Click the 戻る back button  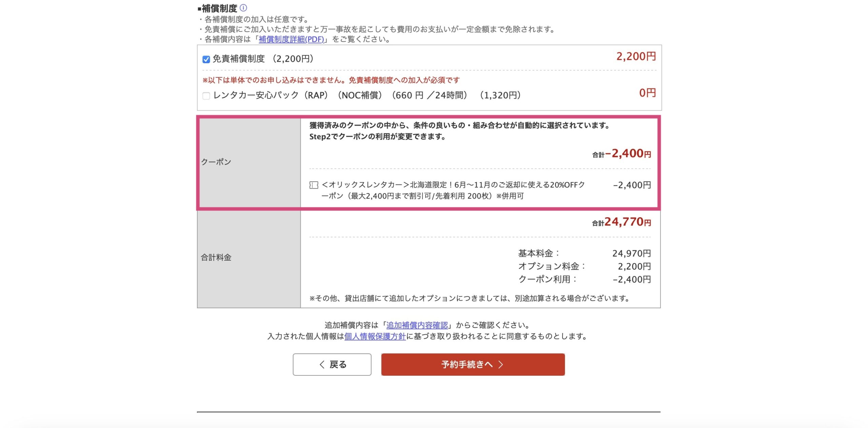(x=332, y=365)
